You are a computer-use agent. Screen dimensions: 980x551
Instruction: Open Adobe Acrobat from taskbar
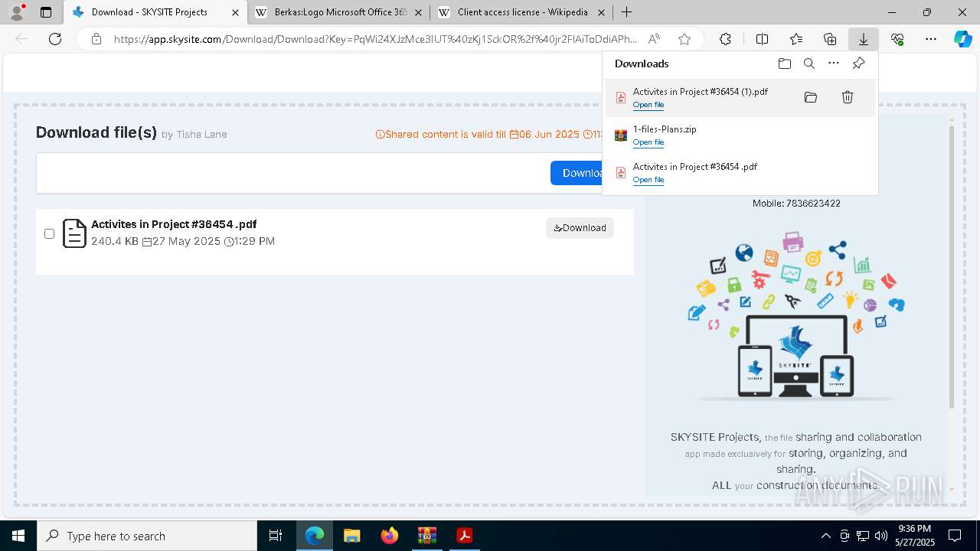[x=464, y=536]
